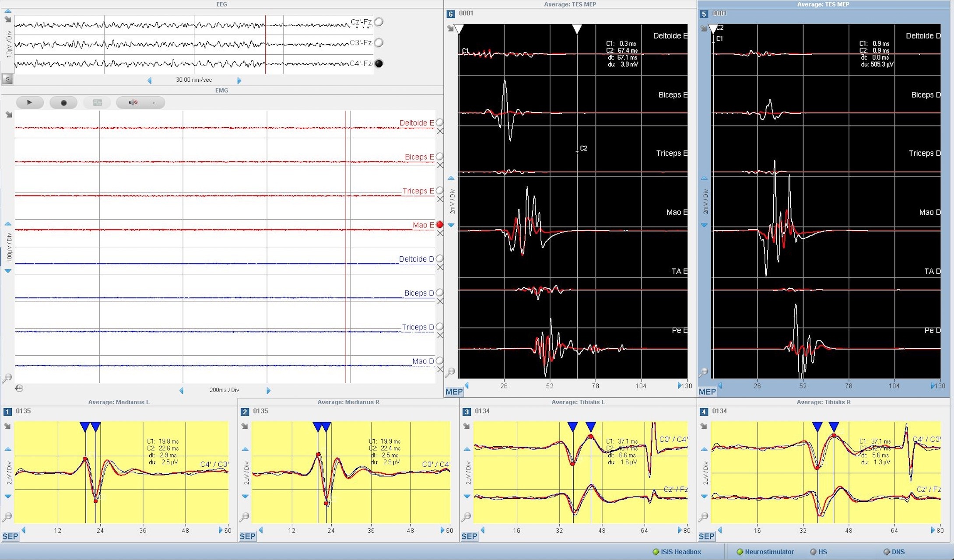
Task: Select panel number 3 Tibialis L badge
Action: (467, 412)
